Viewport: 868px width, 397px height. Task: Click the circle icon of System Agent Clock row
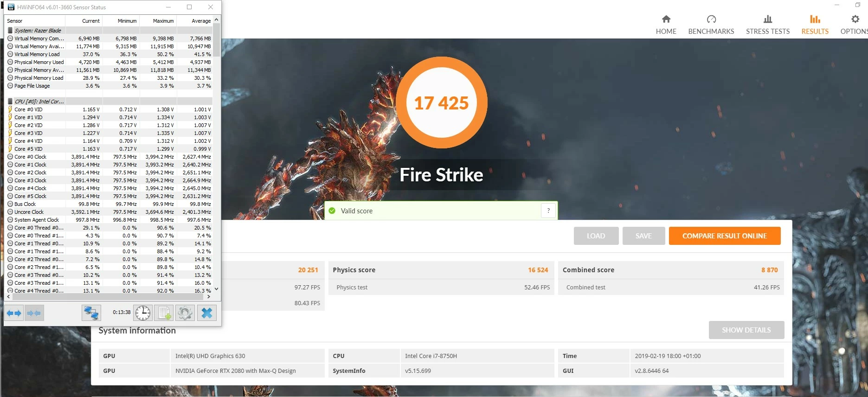[x=10, y=220]
